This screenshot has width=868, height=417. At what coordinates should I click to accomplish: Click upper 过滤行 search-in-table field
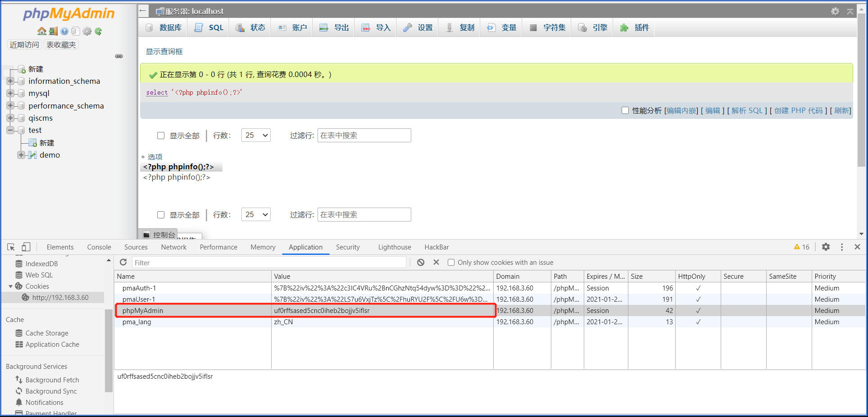[364, 135]
